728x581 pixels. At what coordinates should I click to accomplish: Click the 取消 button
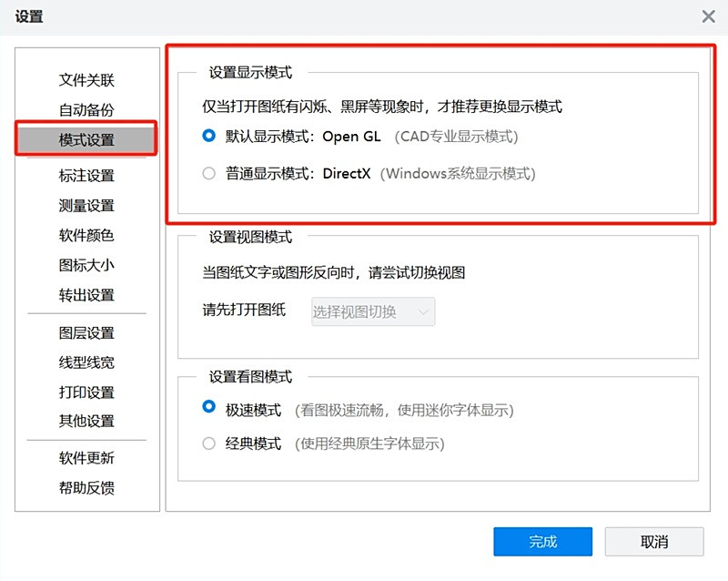coord(653,541)
